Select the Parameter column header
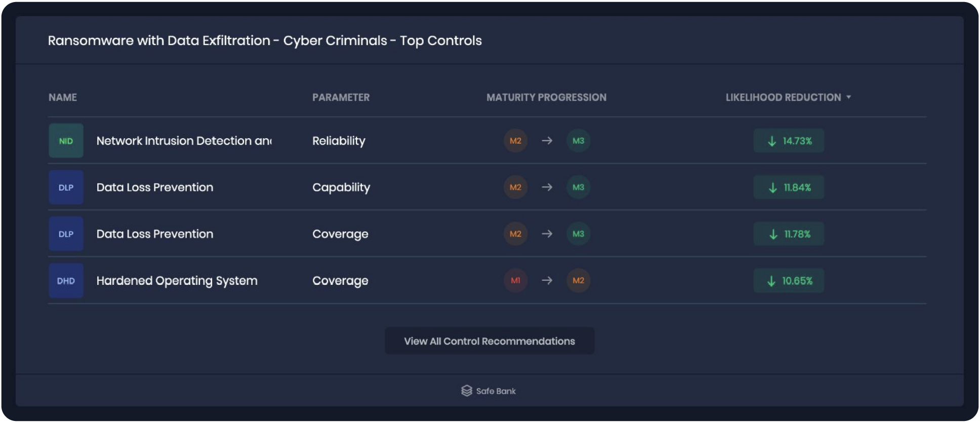 click(x=341, y=97)
